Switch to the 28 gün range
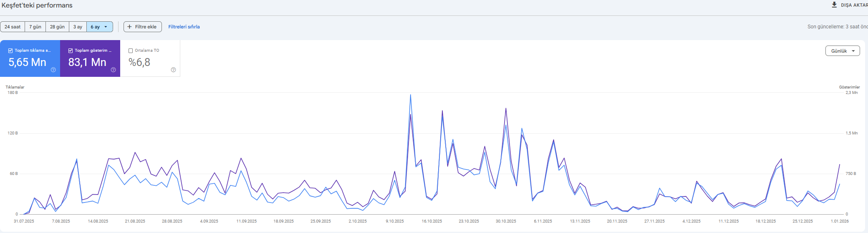This screenshot has height=233, width=868. click(x=57, y=27)
